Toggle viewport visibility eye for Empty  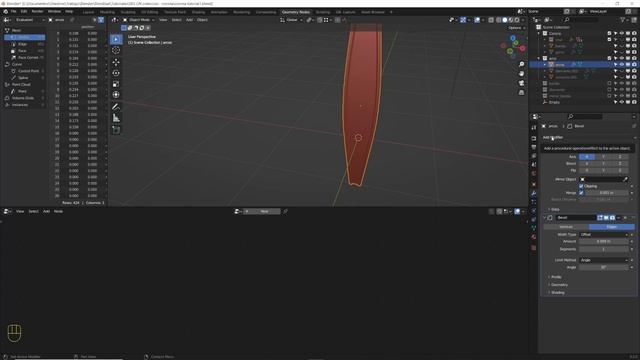(x=622, y=102)
